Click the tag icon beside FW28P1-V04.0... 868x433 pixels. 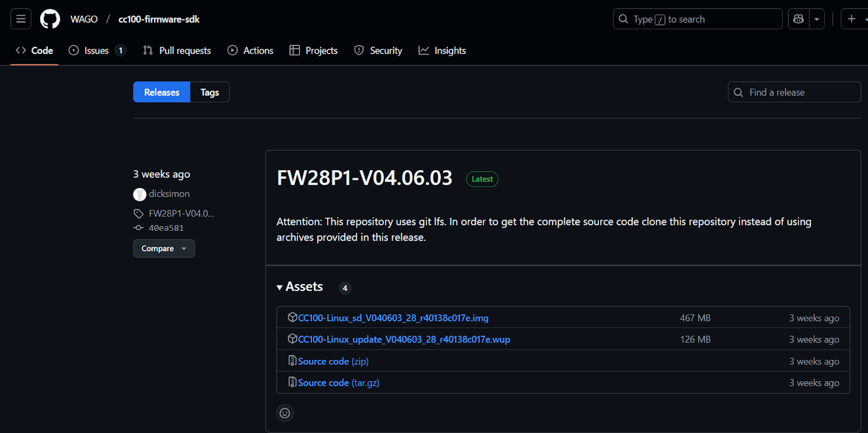pos(138,214)
